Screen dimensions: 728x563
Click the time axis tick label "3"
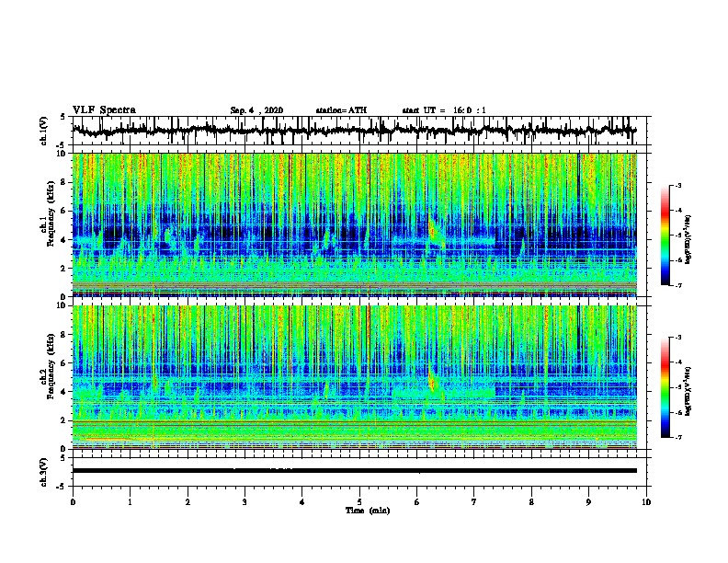coord(245,501)
